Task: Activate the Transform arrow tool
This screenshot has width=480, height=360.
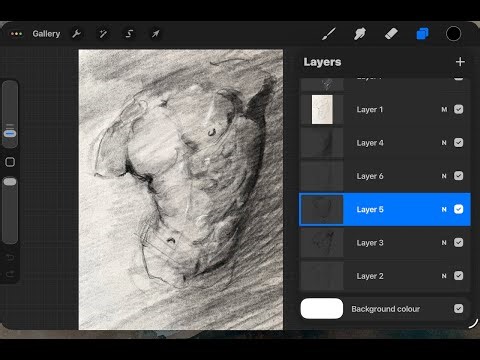Action: click(156, 34)
